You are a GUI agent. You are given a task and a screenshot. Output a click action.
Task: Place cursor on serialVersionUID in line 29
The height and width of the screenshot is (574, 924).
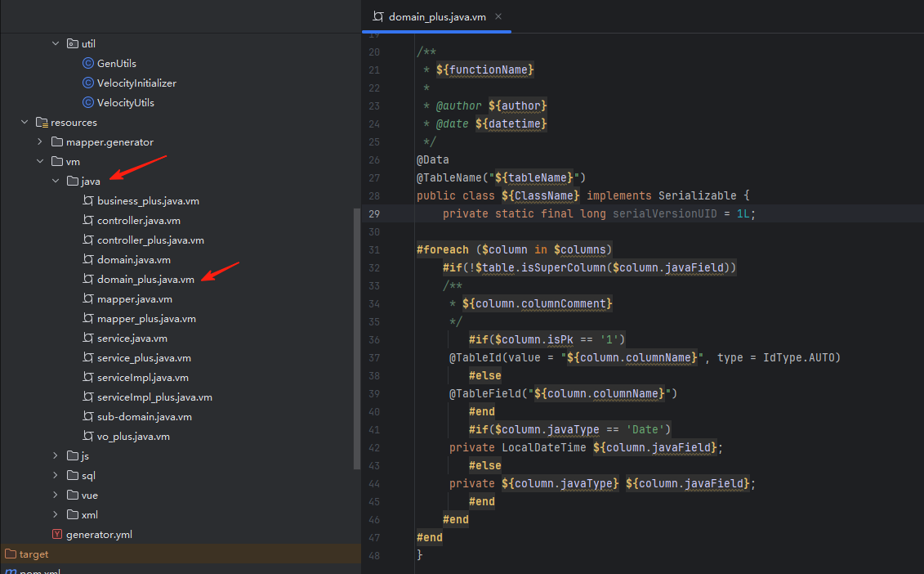click(665, 213)
